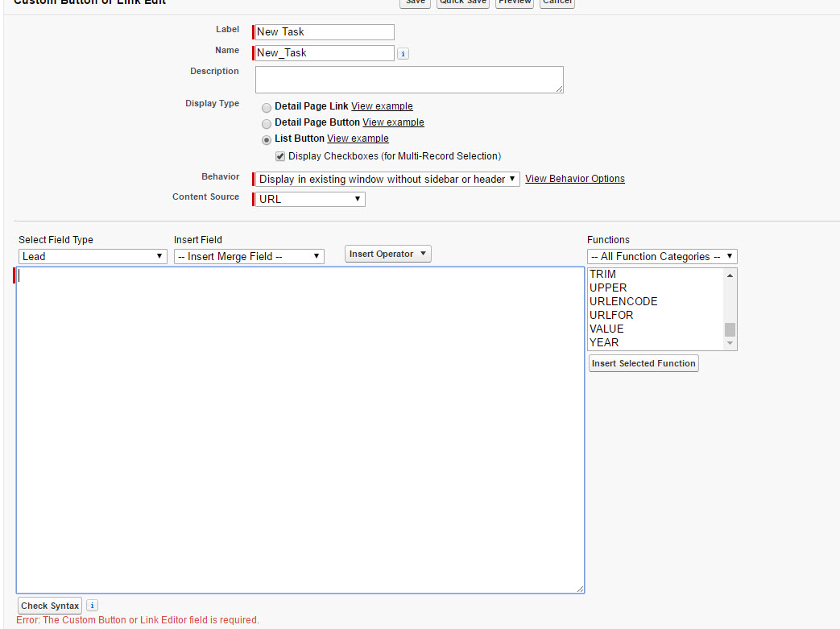Select the YEAR function in the list
The height and width of the screenshot is (629, 840).
[x=604, y=342]
